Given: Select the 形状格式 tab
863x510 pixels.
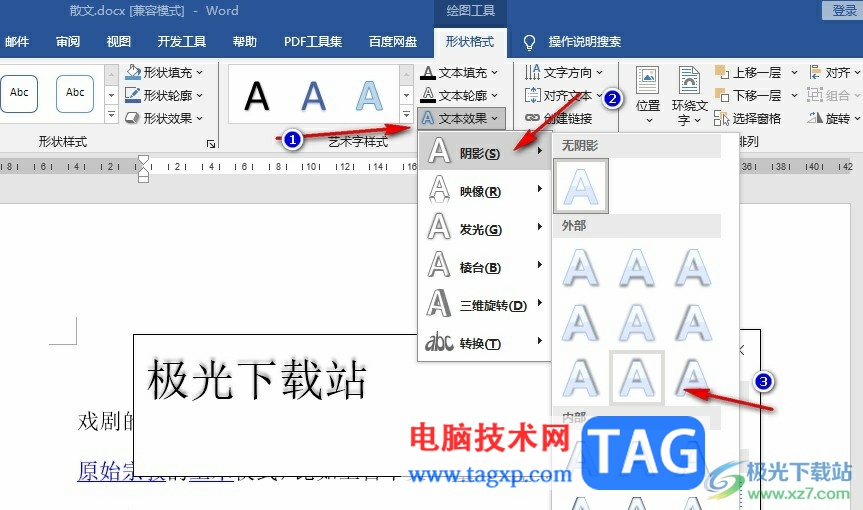Looking at the screenshot, I should (x=469, y=42).
